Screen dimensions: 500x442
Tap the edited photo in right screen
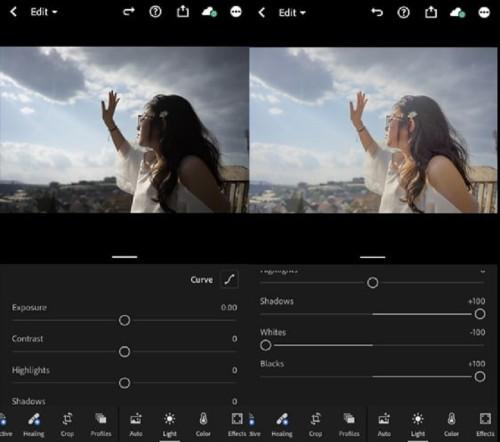point(373,130)
